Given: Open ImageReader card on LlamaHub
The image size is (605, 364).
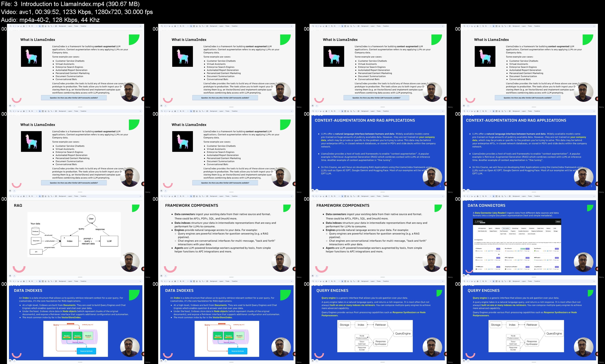Looking at the screenshot, I should click(x=547, y=268).
